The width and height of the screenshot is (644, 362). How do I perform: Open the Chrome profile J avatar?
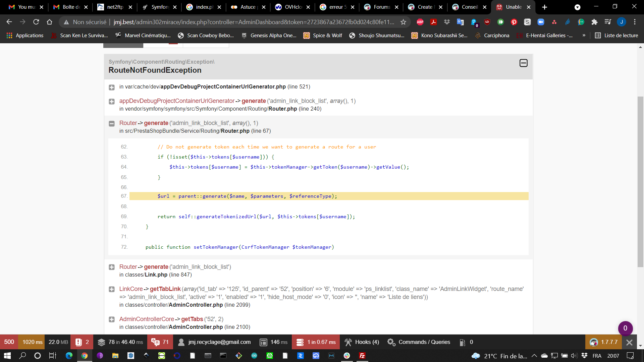tap(621, 22)
